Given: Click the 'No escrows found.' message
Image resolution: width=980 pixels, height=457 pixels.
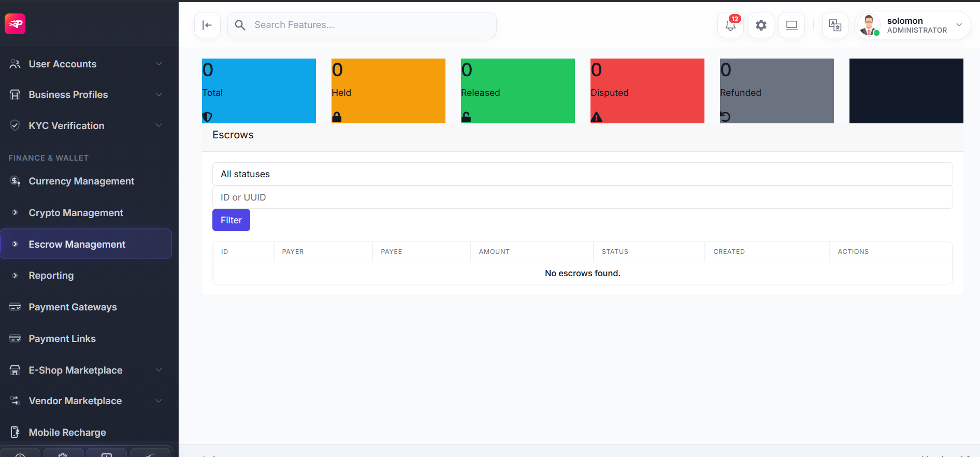Looking at the screenshot, I should pos(582,273).
